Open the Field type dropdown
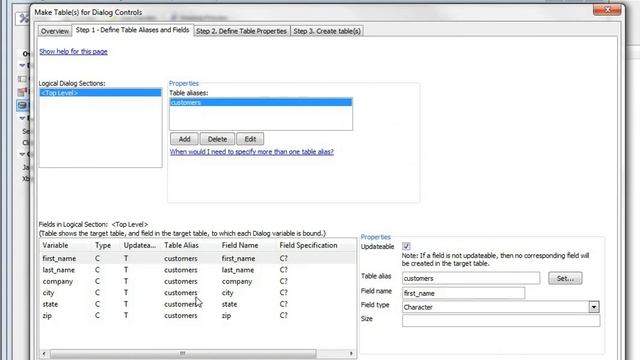The width and height of the screenshot is (640, 360). pos(594,307)
